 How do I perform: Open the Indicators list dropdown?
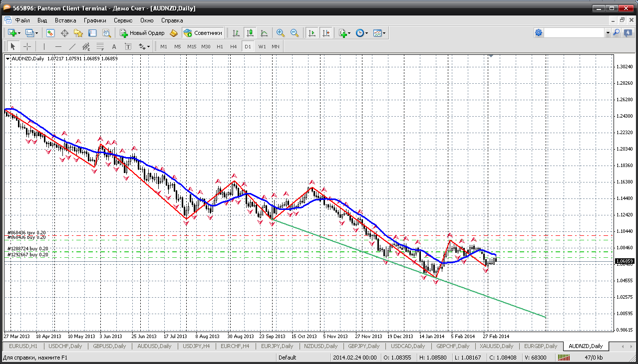348,33
